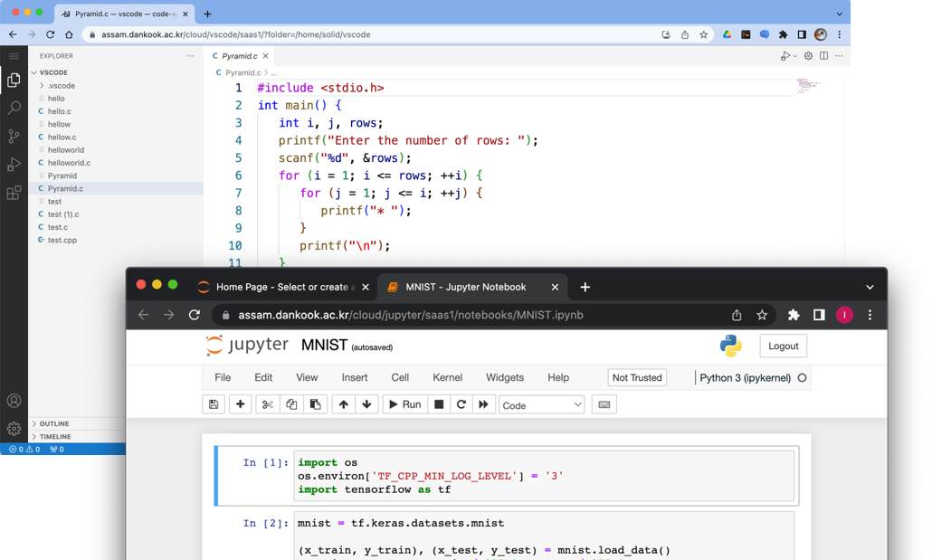Viewport: 932px width, 560px height.
Task: Select test (1).c in the Explorer
Action: click(63, 214)
